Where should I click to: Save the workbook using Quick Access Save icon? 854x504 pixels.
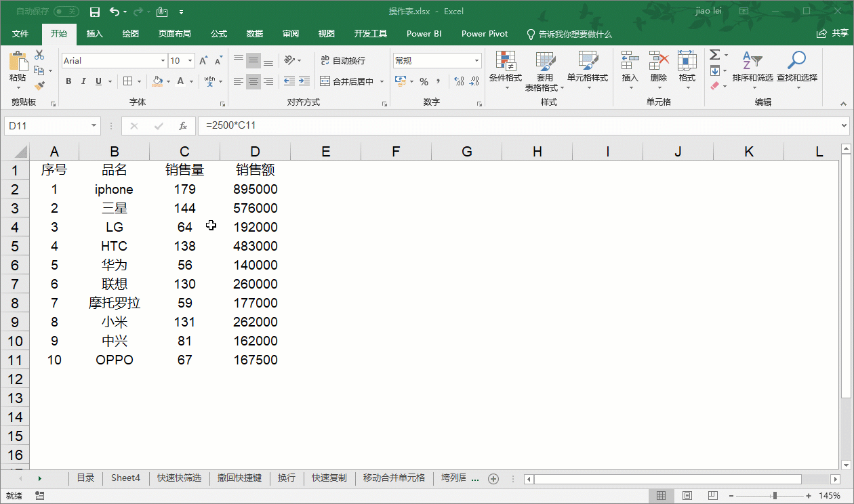pos(96,12)
